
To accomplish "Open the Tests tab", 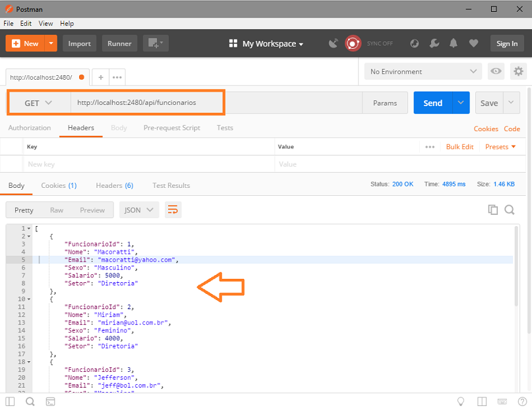I will (x=225, y=128).
